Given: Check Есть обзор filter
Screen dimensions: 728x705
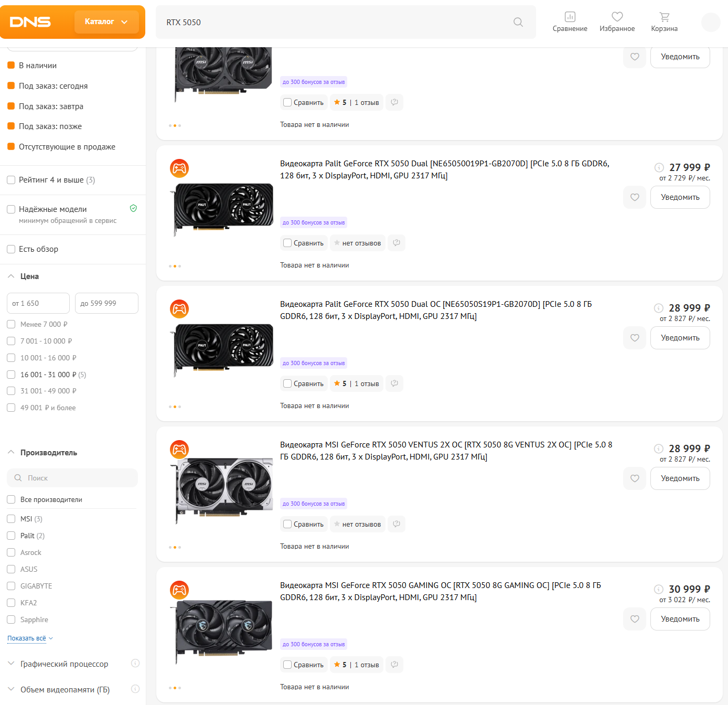Looking at the screenshot, I should tap(11, 249).
